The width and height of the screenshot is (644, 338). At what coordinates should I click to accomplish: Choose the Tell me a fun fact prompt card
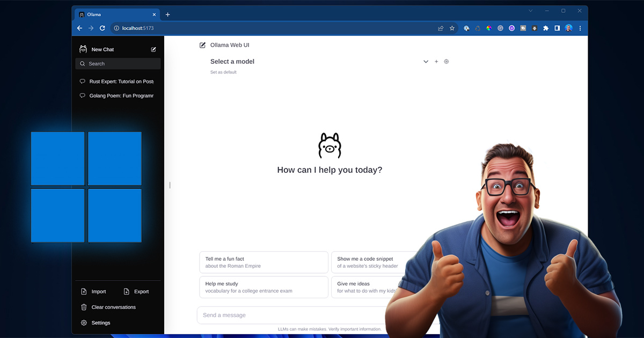coord(264,262)
